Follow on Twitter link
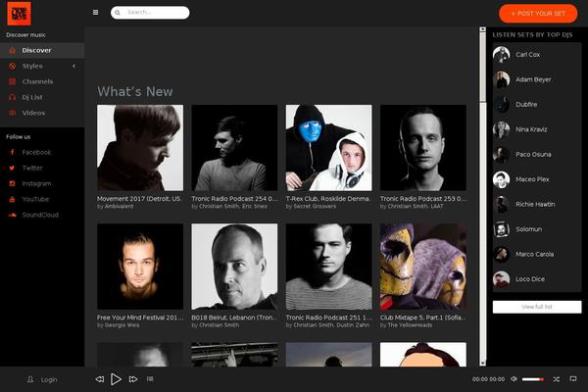This screenshot has width=588, height=392. pos(32,168)
